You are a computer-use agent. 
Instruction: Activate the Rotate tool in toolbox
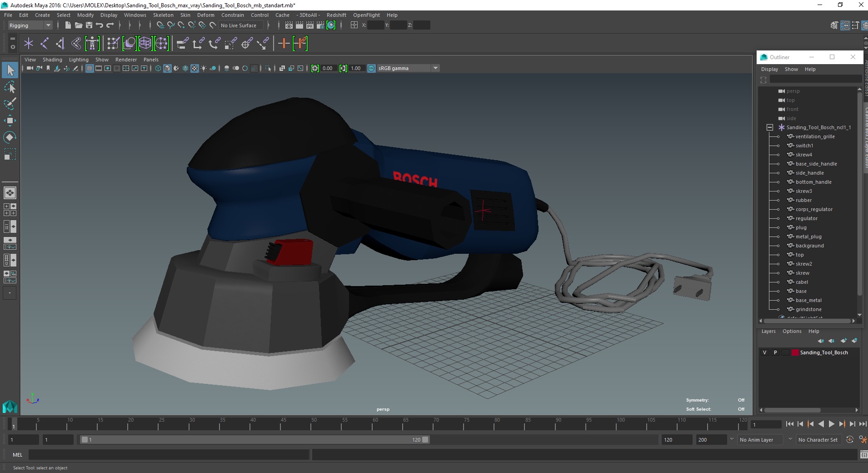(10, 137)
